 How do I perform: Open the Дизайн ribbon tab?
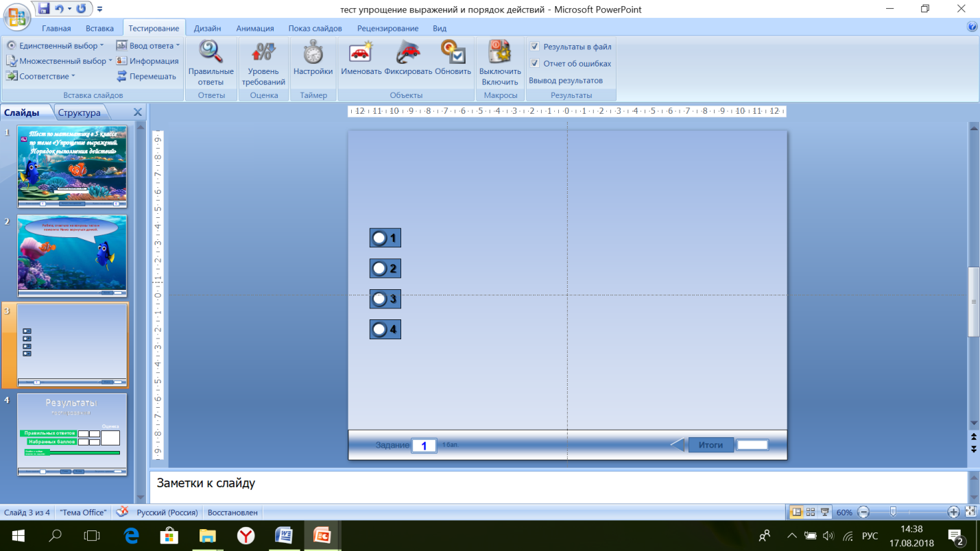point(207,28)
